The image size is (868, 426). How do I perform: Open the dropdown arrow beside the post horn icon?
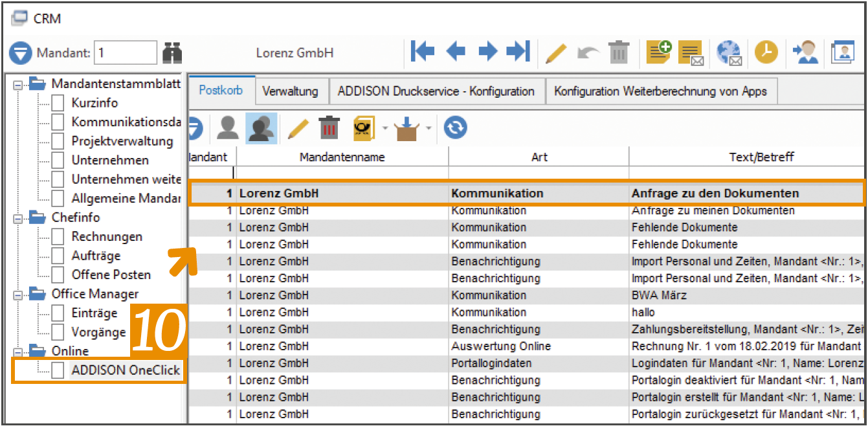385,128
